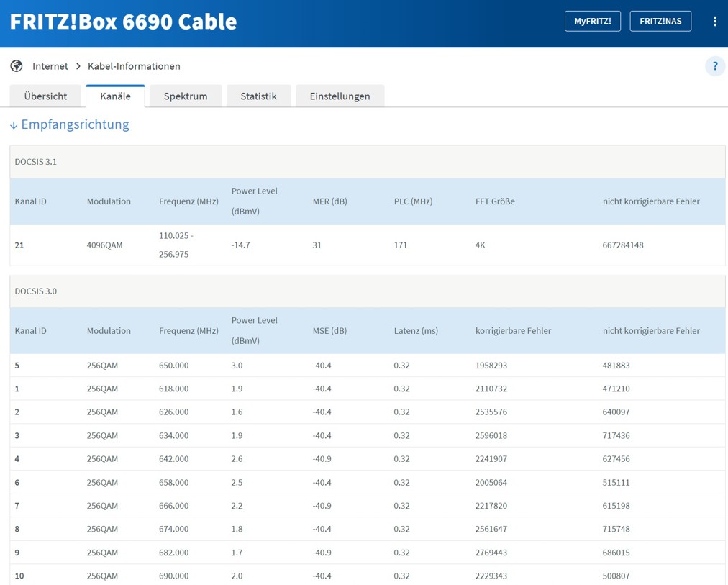The image size is (728, 585).
Task: Click Kabel-Informationen breadcrumb entry
Action: [134, 66]
